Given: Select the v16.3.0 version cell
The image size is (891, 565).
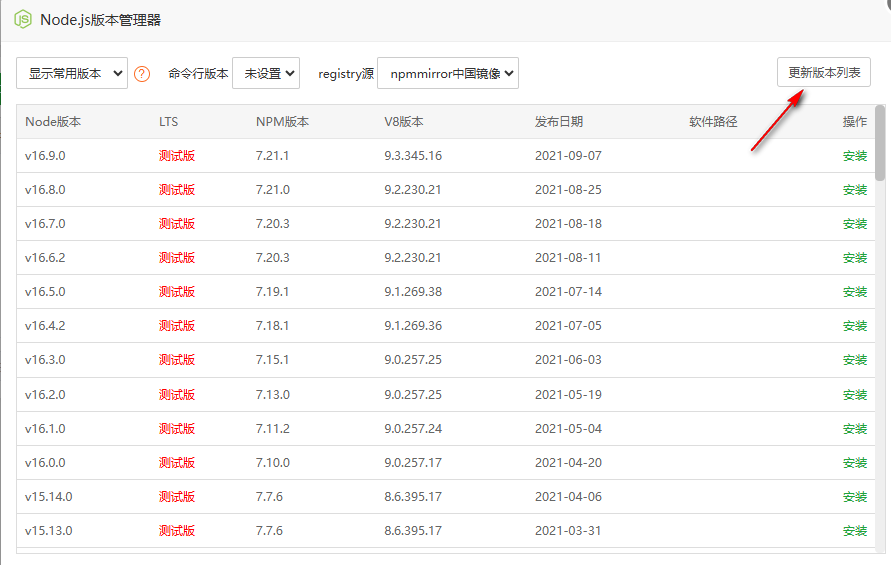Looking at the screenshot, I should coord(45,360).
